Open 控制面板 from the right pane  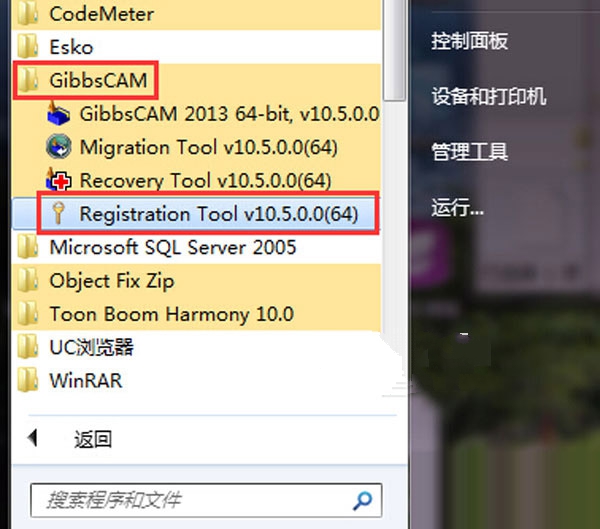tap(470, 41)
